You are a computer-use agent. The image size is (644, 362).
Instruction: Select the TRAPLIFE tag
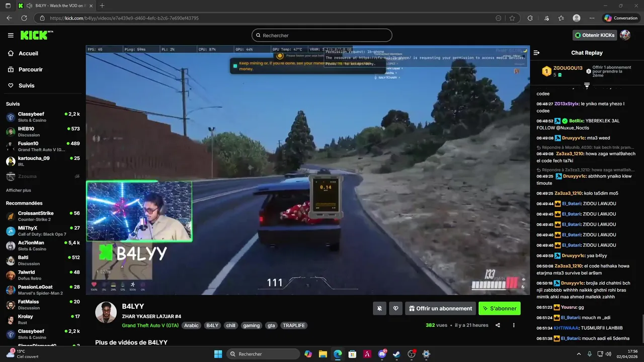[x=294, y=325]
